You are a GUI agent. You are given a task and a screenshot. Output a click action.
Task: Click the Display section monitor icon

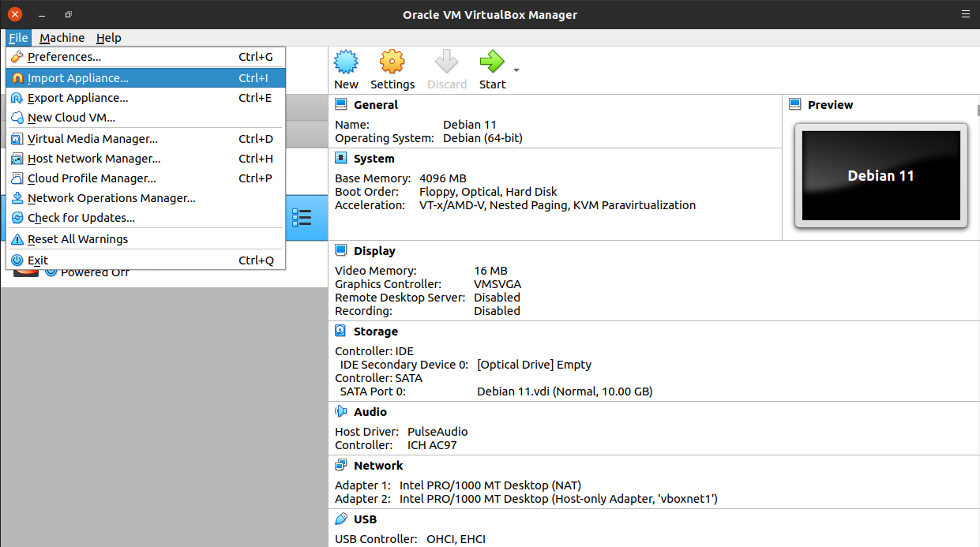pyautogui.click(x=341, y=250)
